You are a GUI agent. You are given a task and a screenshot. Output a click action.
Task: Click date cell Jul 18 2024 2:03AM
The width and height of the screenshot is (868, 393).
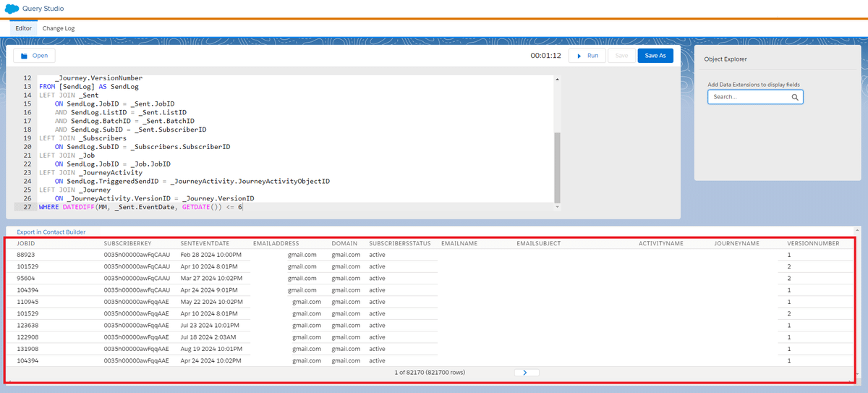point(208,337)
